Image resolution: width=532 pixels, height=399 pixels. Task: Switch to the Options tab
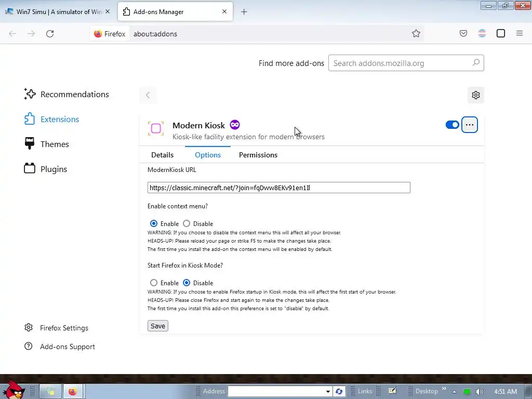[x=208, y=155]
